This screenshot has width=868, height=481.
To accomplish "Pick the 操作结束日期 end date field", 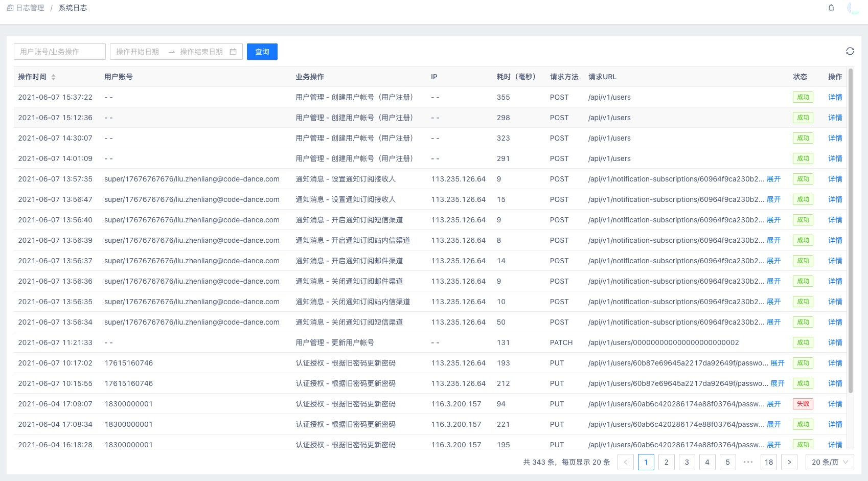I will 201,52.
